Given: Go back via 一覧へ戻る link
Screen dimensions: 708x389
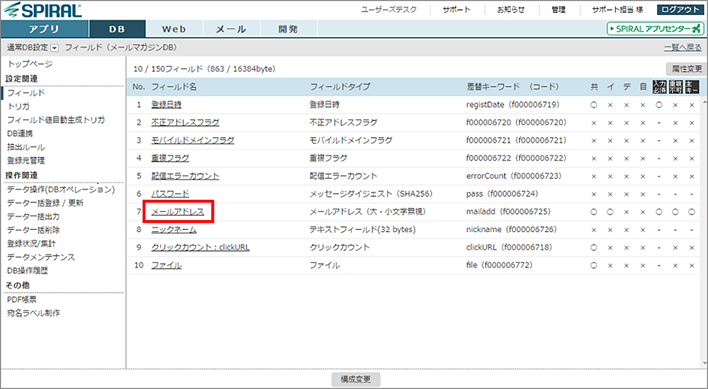Looking at the screenshot, I should (683, 47).
